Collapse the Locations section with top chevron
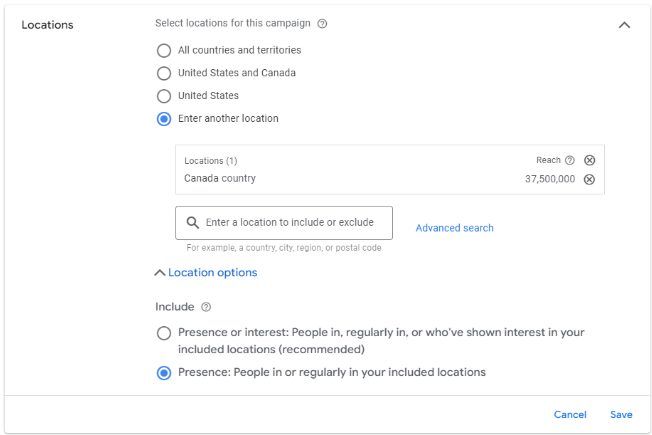The height and width of the screenshot is (435, 652). pyautogui.click(x=624, y=25)
